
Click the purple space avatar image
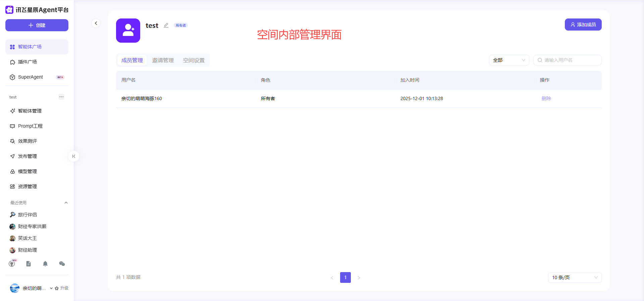128,31
